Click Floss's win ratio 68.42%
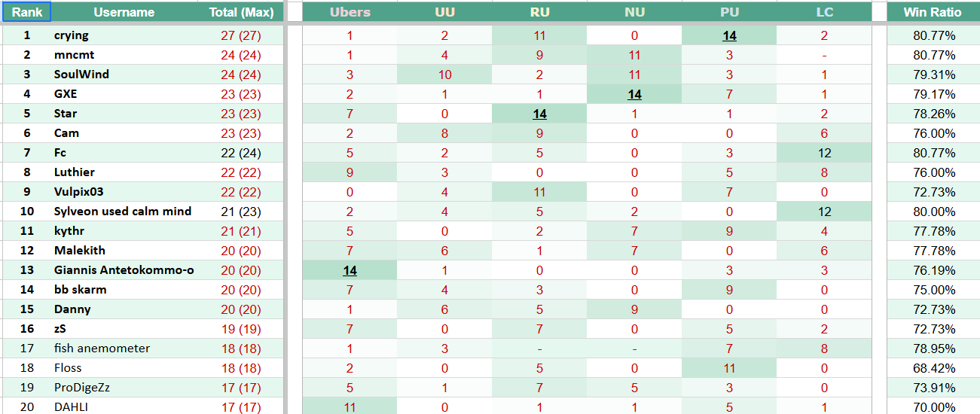The width and height of the screenshot is (980, 414). pos(933,368)
